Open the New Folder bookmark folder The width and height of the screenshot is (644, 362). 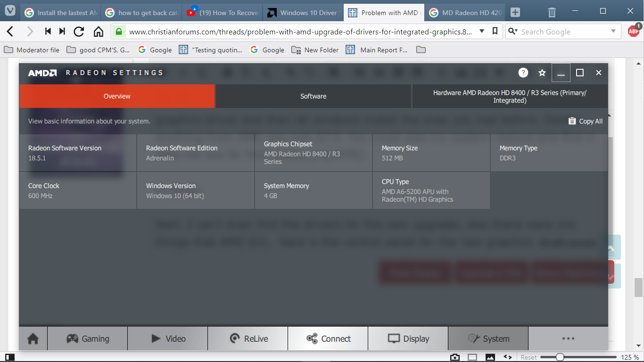315,49
